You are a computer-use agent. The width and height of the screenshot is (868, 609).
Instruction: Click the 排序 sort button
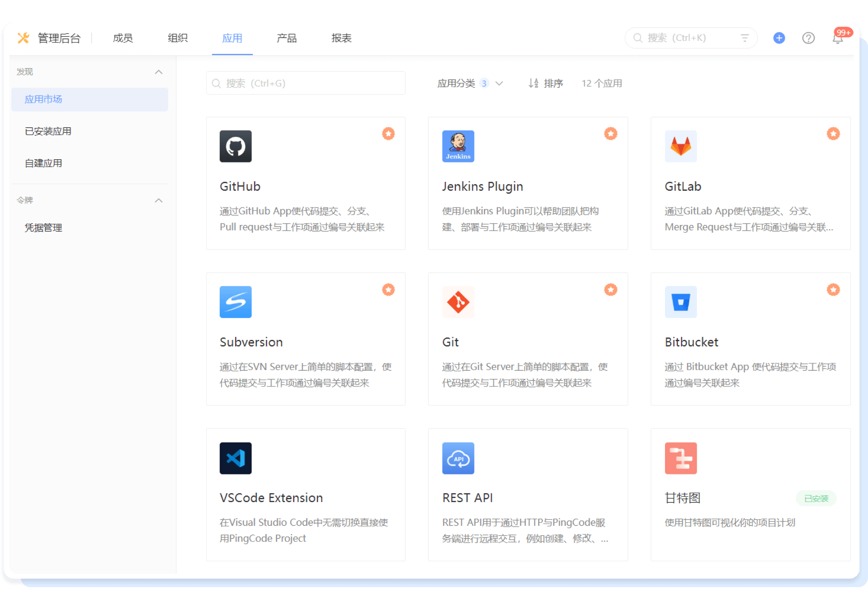[x=545, y=83]
